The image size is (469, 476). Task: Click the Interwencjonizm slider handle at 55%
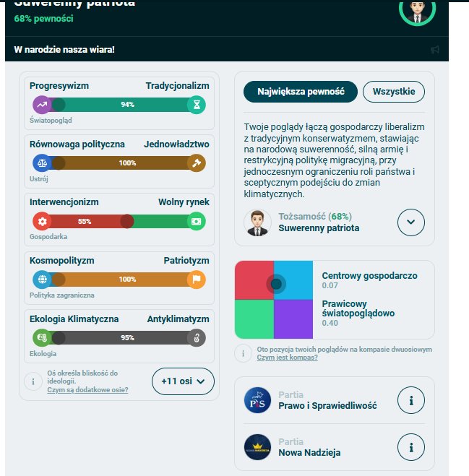[x=127, y=221]
